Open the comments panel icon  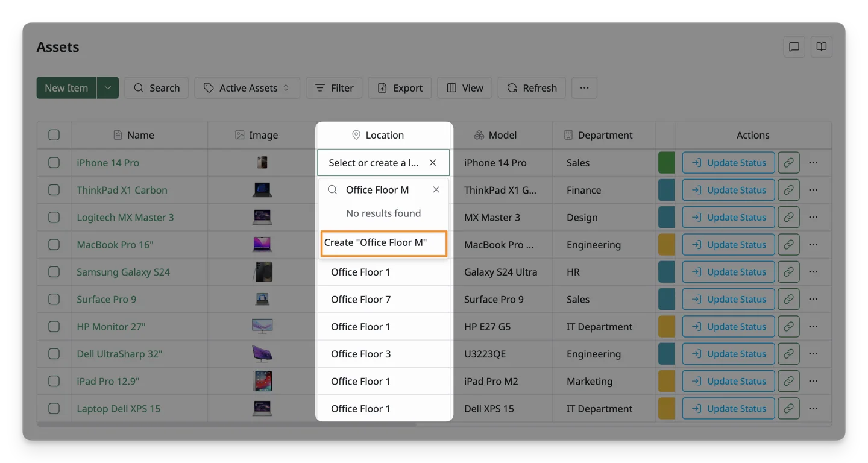(794, 47)
